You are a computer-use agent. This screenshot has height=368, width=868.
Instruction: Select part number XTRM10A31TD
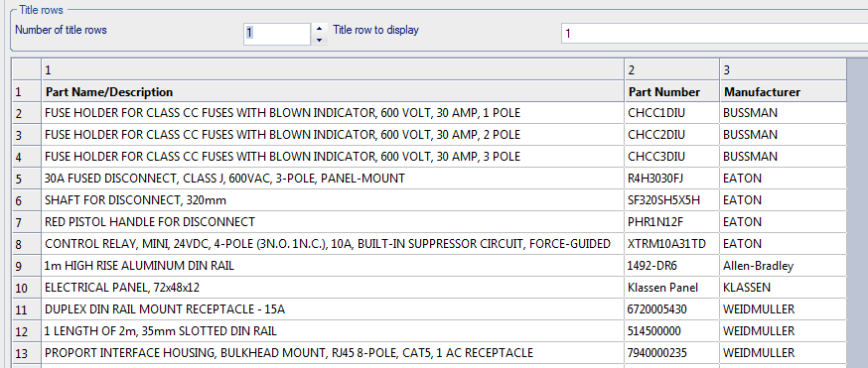[672, 244]
